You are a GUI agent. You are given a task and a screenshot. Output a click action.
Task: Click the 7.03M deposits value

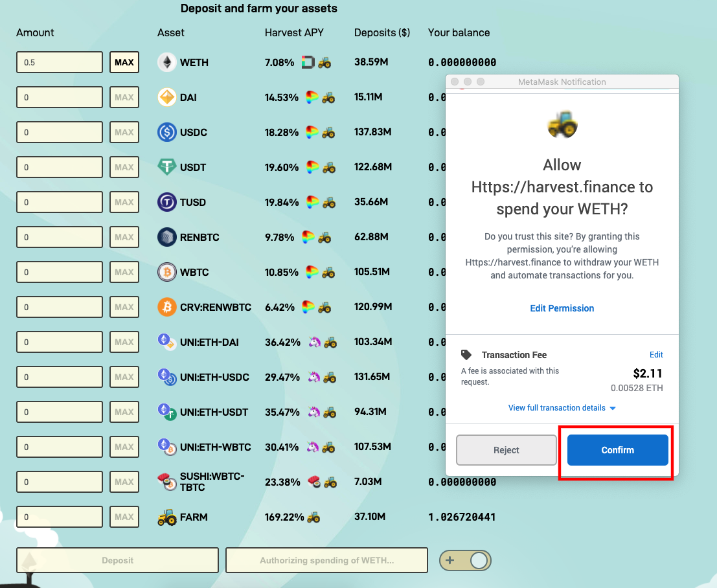pyautogui.click(x=368, y=481)
